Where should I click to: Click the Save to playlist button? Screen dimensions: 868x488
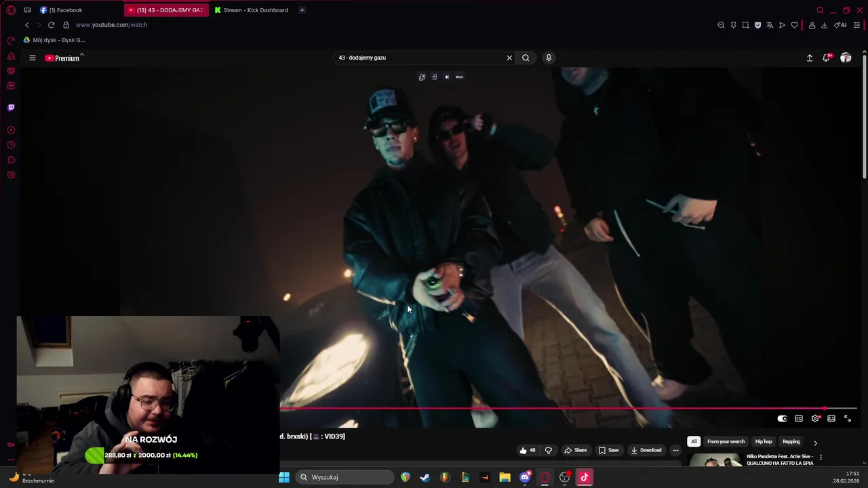[x=608, y=450]
